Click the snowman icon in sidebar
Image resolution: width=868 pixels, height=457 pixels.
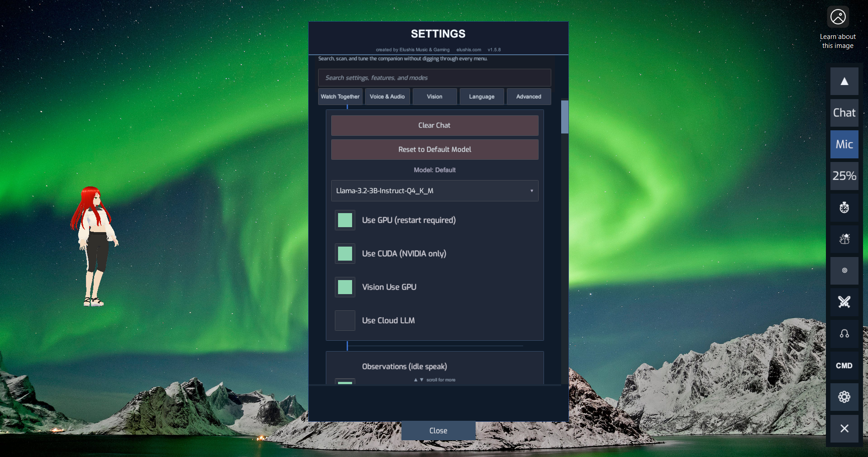844,239
